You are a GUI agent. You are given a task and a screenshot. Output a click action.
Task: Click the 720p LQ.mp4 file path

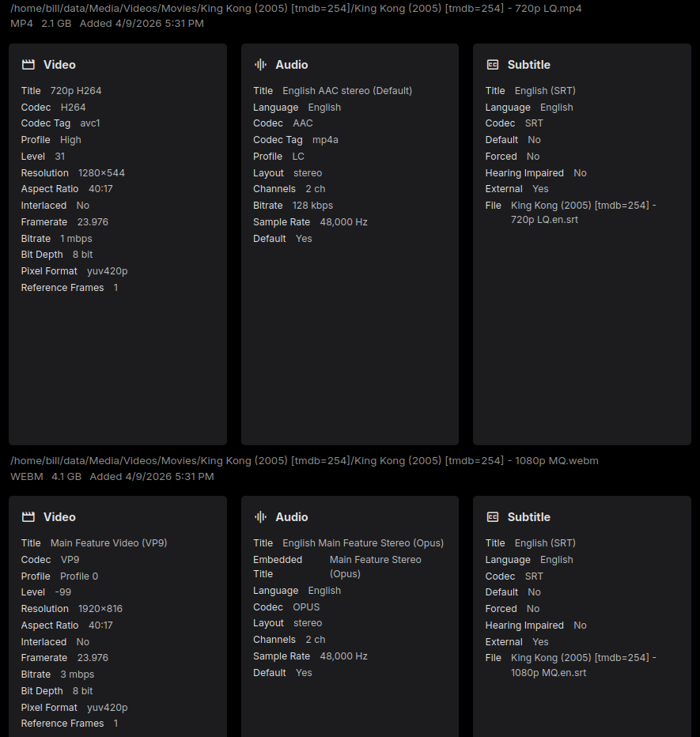point(296,8)
